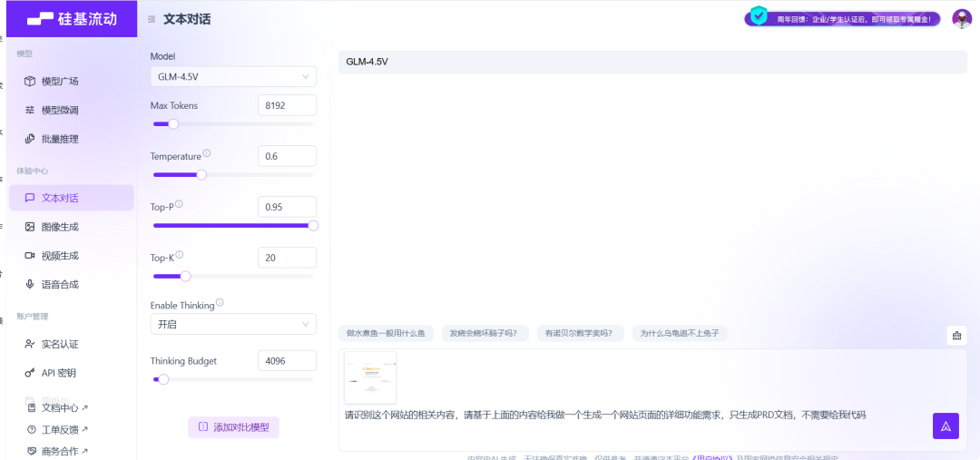Open 图像生成 in the sidebar
Image resolution: width=980 pixels, height=460 pixels.
coord(60,226)
